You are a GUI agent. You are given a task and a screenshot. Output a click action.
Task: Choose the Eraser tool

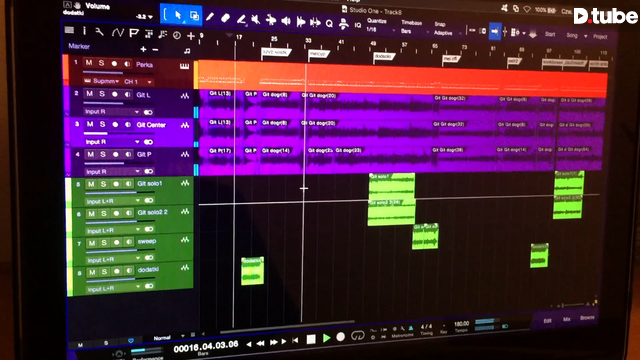225,18
